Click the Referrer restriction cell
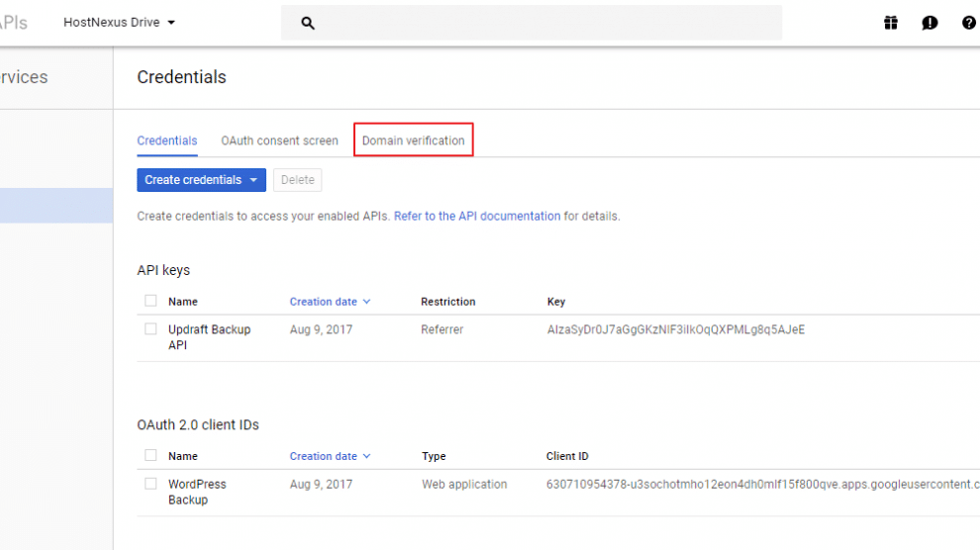Viewport: 980px width, 550px height. [x=441, y=329]
